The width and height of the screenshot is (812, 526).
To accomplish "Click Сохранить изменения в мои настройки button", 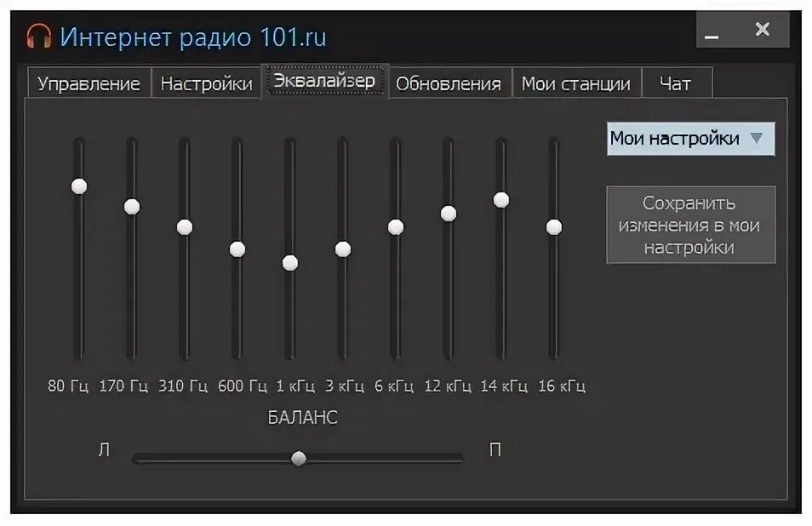I will coord(691,225).
